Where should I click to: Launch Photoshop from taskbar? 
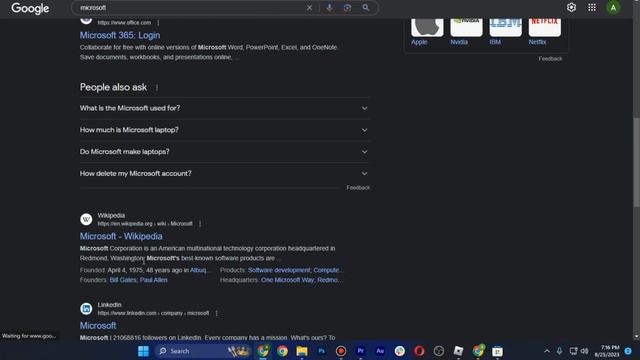tap(322, 351)
